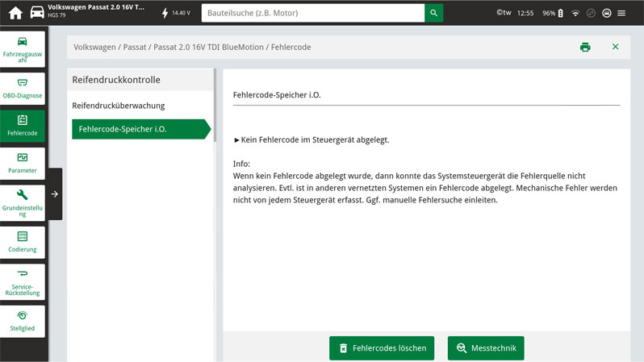The height and width of the screenshot is (362, 644).
Task: Go to the home screen icon
Action: tap(15, 13)
